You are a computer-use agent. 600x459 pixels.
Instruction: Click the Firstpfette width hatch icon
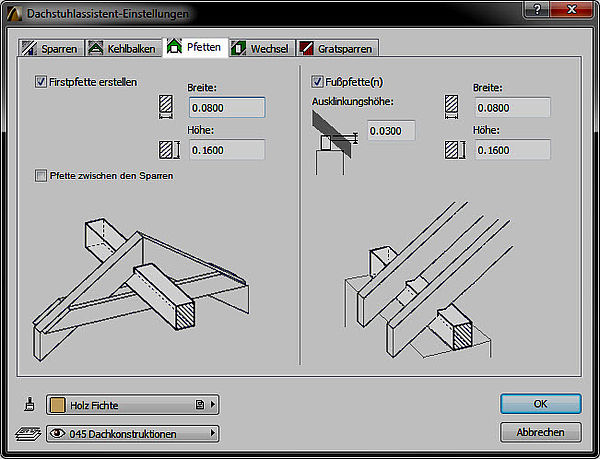(166, 108)
